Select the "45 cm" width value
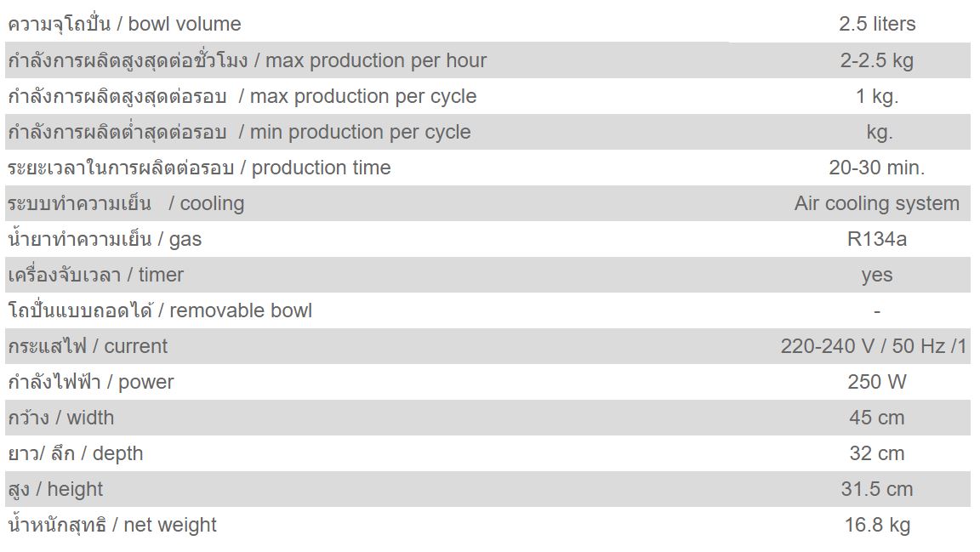This screenshot has width=980, height=552. [x=877, y=418]
